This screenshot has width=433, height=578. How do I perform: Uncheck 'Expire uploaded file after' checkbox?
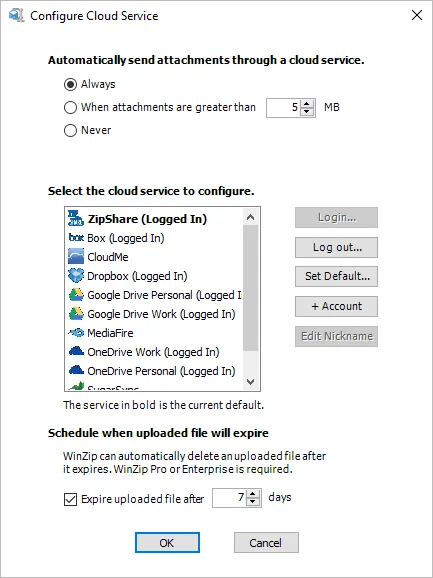pyautogui.click(x=70, y=500)
